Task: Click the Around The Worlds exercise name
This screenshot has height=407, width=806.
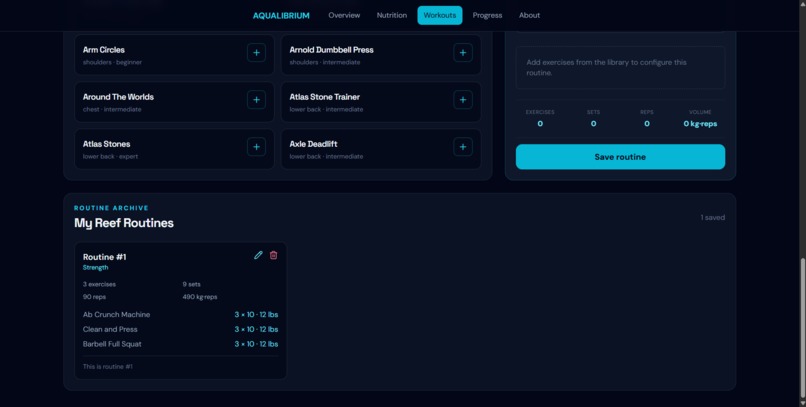Action: point(118,97)
